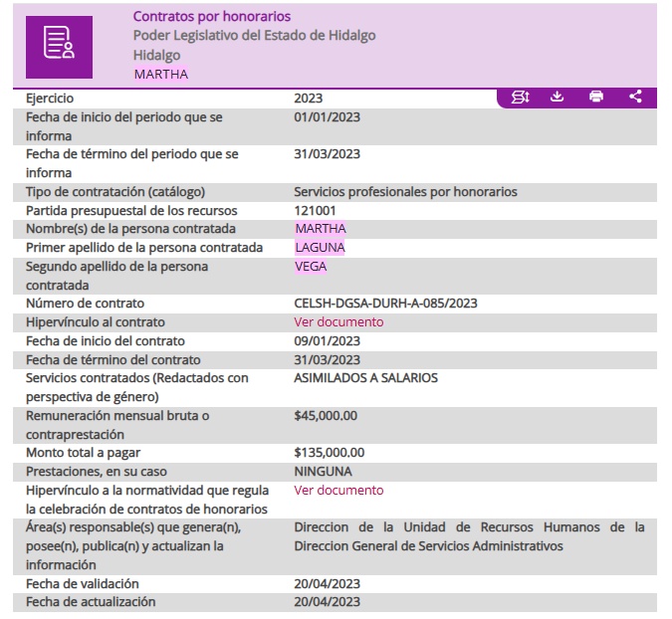Click the Ejercicio value 2023

(x=309, y=99)
